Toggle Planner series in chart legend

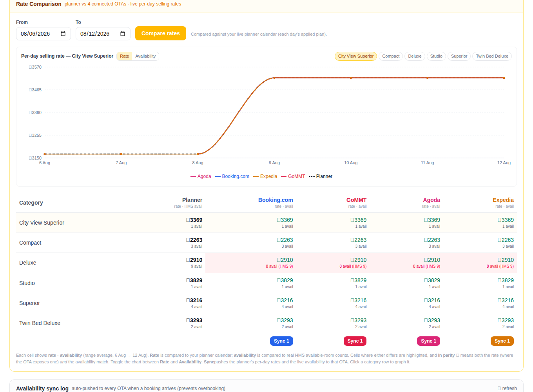(321, 176)
